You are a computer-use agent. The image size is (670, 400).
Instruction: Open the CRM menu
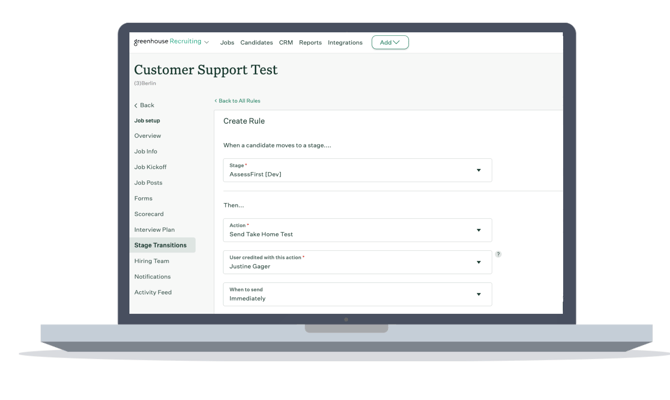point(286,42)
